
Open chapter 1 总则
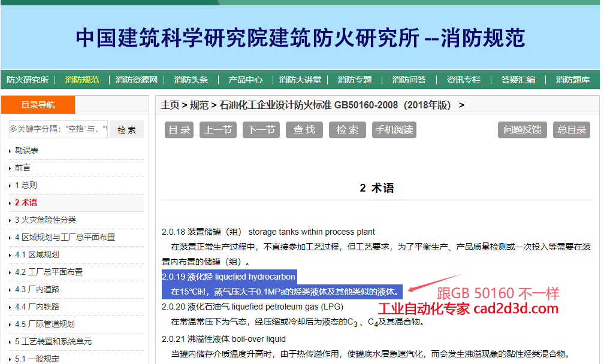[26, 185]
